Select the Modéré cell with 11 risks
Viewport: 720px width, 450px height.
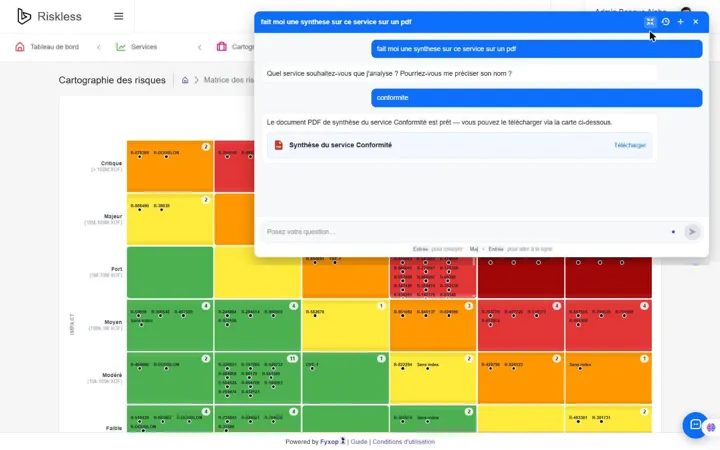pyautogui.click(x=258, y=378)
